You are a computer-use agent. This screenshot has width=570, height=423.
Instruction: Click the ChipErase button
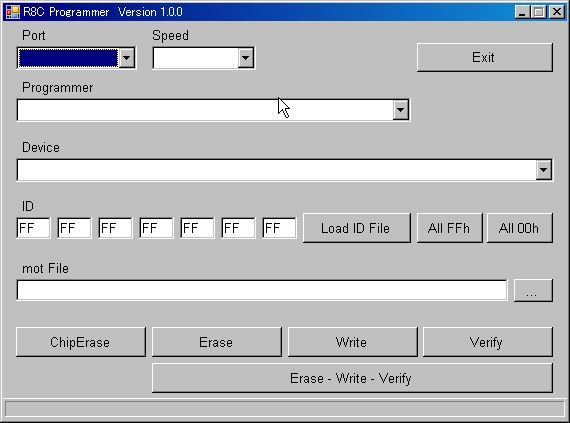point(81,342)
